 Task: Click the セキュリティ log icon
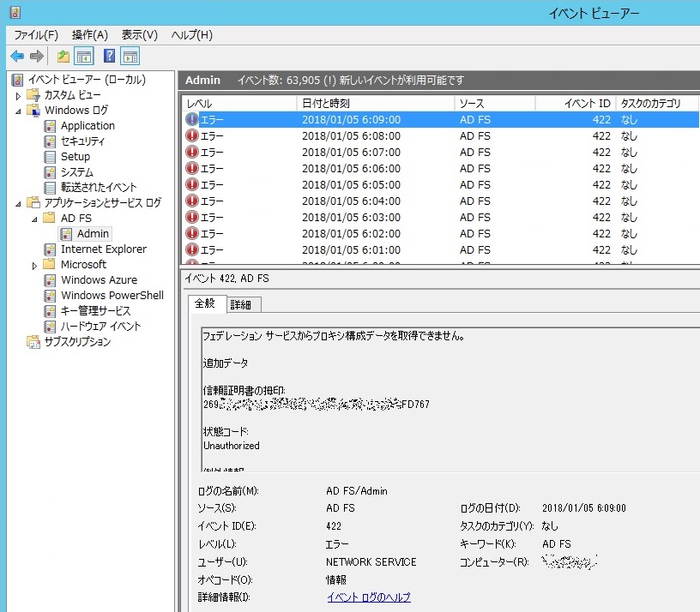pyautogui.click(x=50, y=141)
